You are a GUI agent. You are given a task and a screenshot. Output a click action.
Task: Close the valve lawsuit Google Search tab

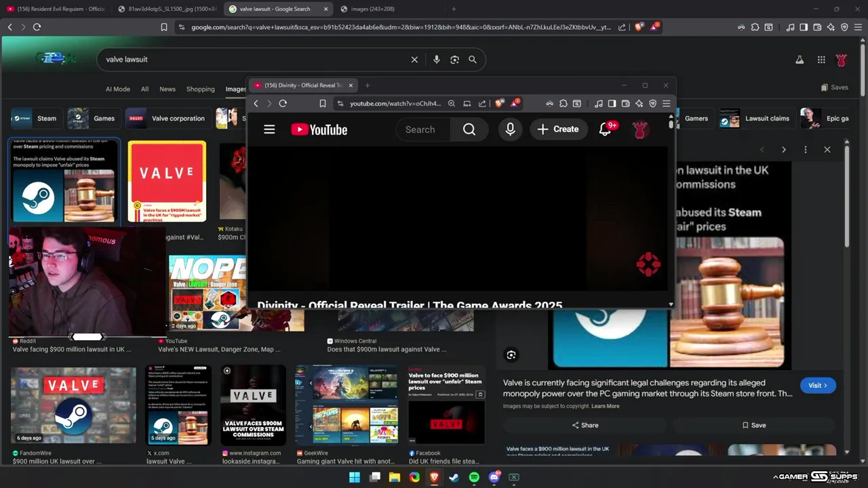(325, 9)
